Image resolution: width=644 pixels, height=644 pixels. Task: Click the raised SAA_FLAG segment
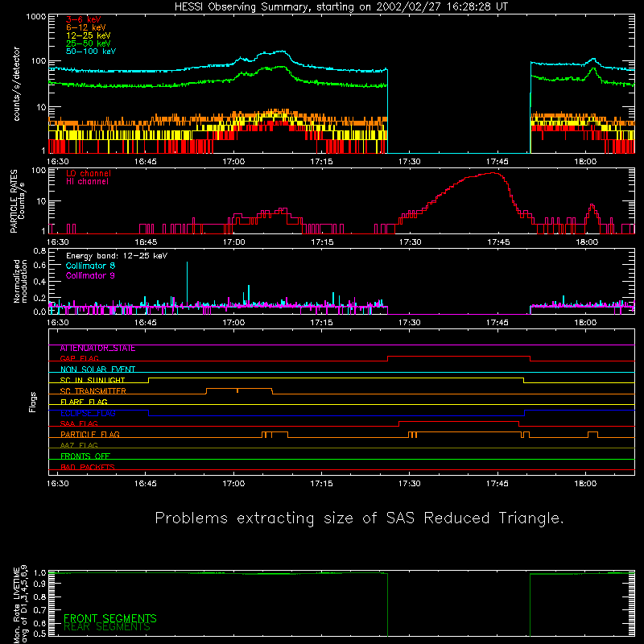(x=459, y=421)
